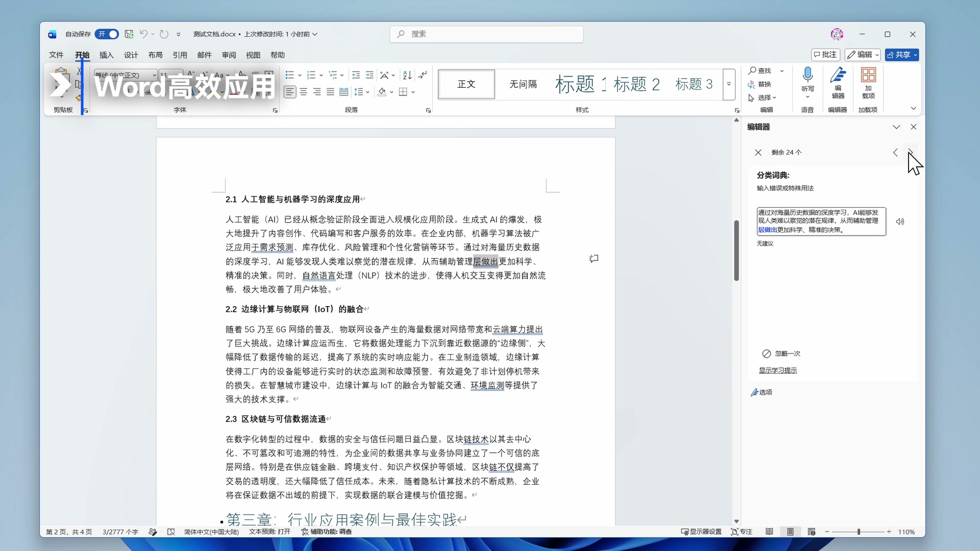Select the 无间隔 style

point(523,84)
